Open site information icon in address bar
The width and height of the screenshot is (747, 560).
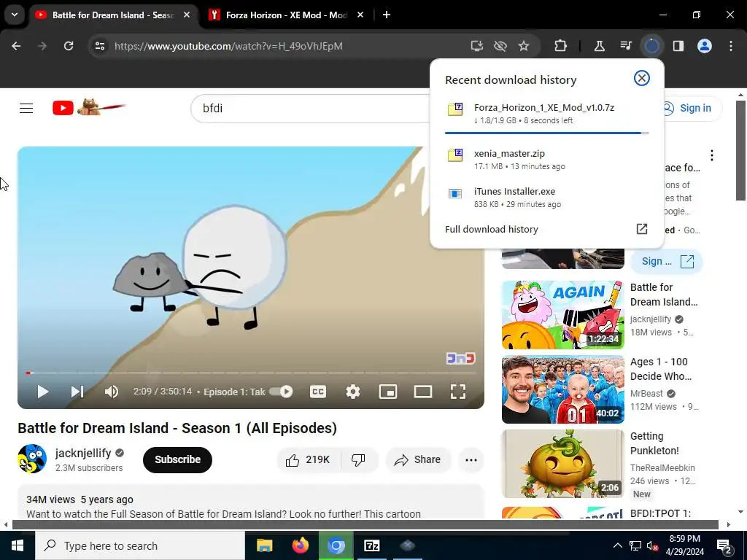[x=100, y=46]
